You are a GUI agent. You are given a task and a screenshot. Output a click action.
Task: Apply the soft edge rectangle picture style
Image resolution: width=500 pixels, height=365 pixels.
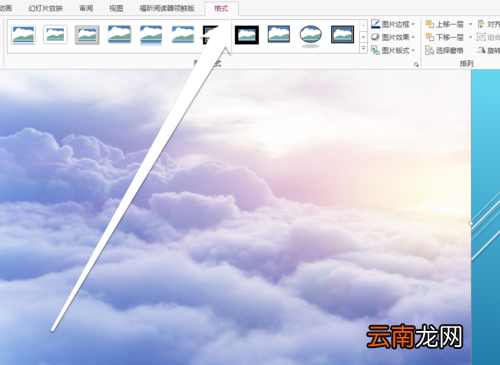click(183, 35)
